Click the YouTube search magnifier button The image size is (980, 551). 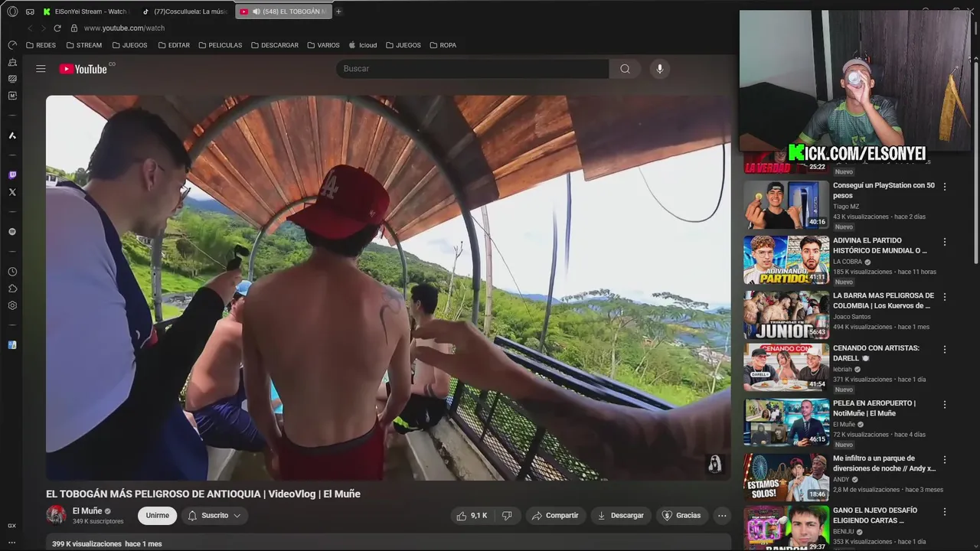pos(625,69)
